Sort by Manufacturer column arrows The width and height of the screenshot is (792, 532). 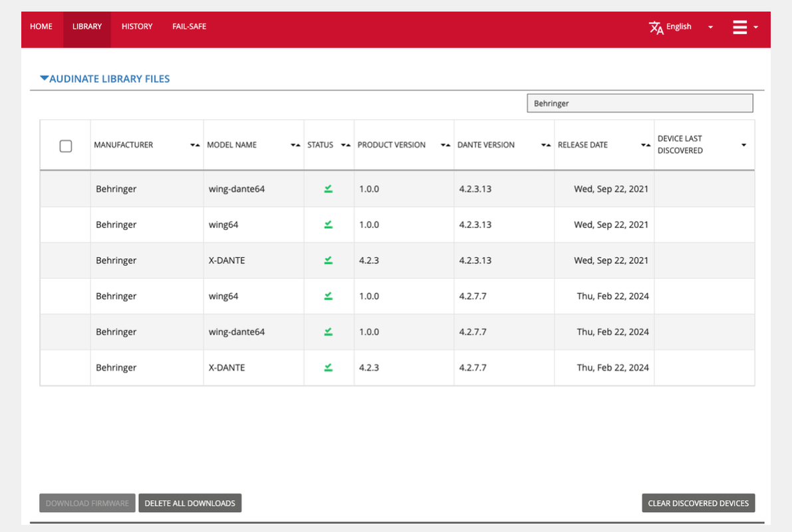[x=195, y=146]
